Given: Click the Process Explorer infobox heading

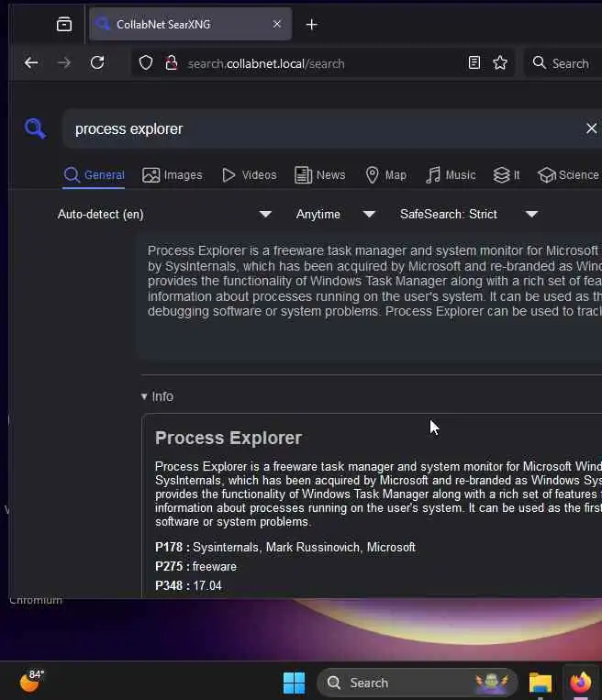Looking at the screenshot, I should (x=229, y=438).
